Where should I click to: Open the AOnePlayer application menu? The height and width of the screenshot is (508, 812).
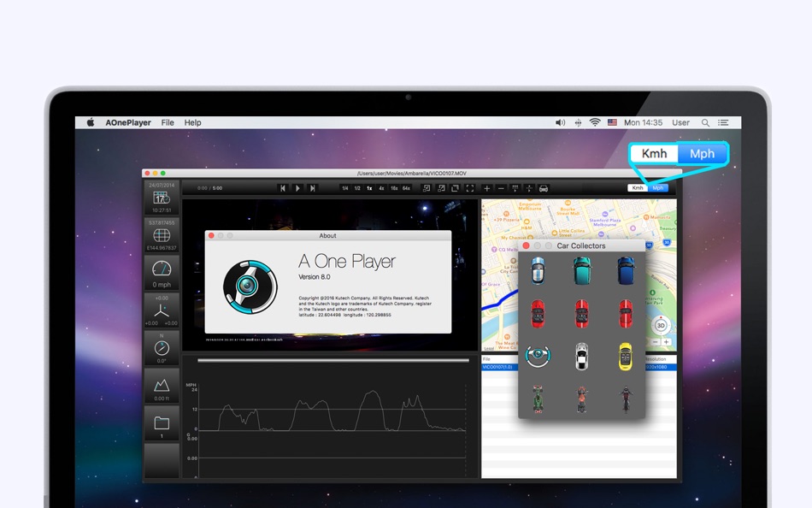pyautogui.click(x=128, y=122)
